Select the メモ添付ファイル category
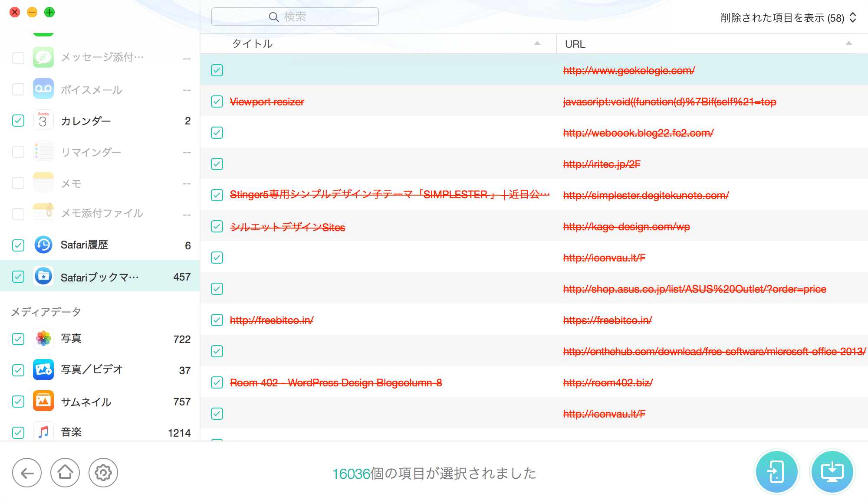The height and width of the screenshot is (503, 868). [x=100, y=213]
